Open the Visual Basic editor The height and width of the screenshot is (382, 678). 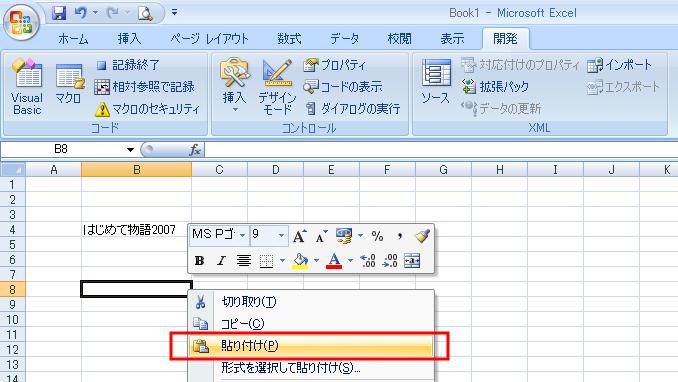(27, 87)
